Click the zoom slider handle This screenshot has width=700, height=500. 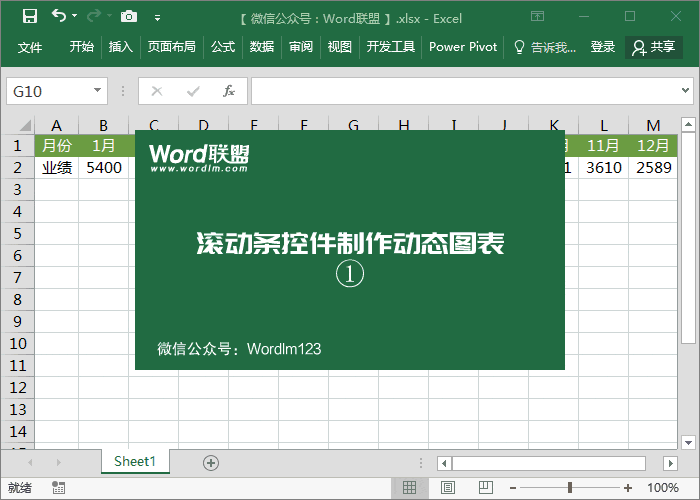[570, 488]
